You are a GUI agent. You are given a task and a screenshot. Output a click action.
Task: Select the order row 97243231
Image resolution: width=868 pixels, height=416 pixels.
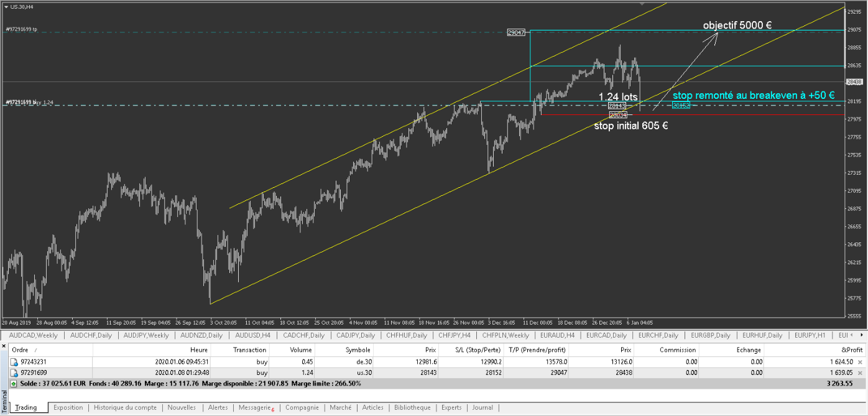click(436, 361)
